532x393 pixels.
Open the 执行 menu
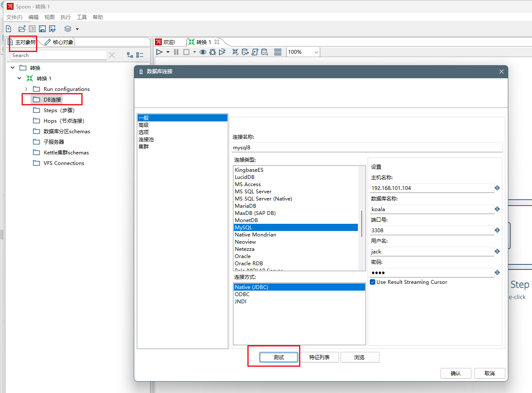66,17
